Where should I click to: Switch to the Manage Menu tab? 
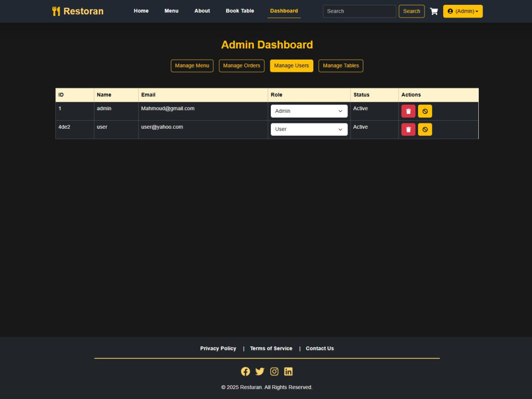pos(192,66)
